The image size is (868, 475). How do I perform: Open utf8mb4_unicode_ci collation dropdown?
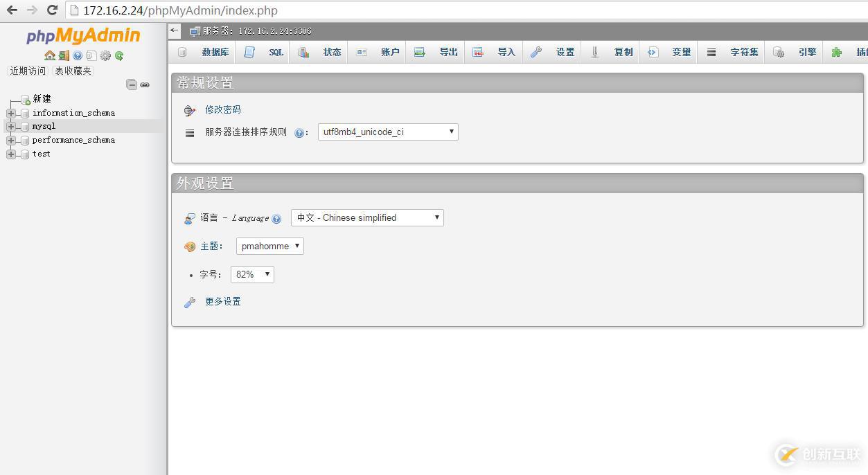pos(388,132)
